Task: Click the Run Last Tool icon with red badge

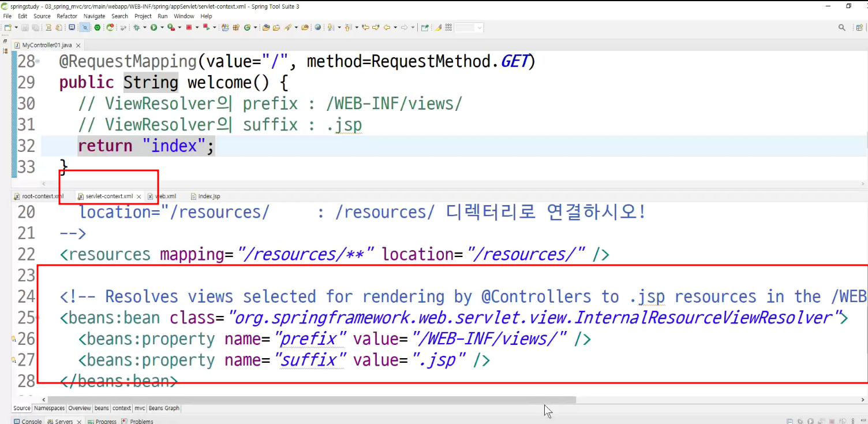Action: pyautogui.click(x=171, y=27)
